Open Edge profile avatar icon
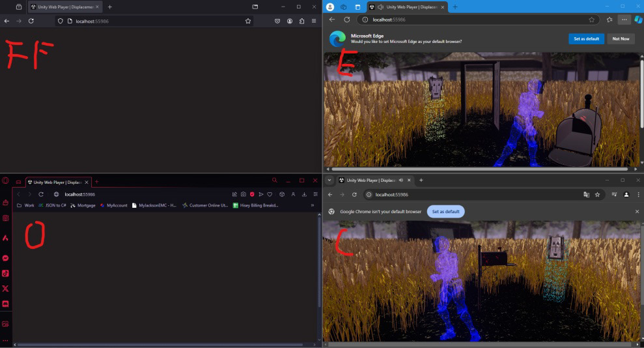The width and height of the screenshot is (644, 348). pyautogui.click(x=329, y=7)
